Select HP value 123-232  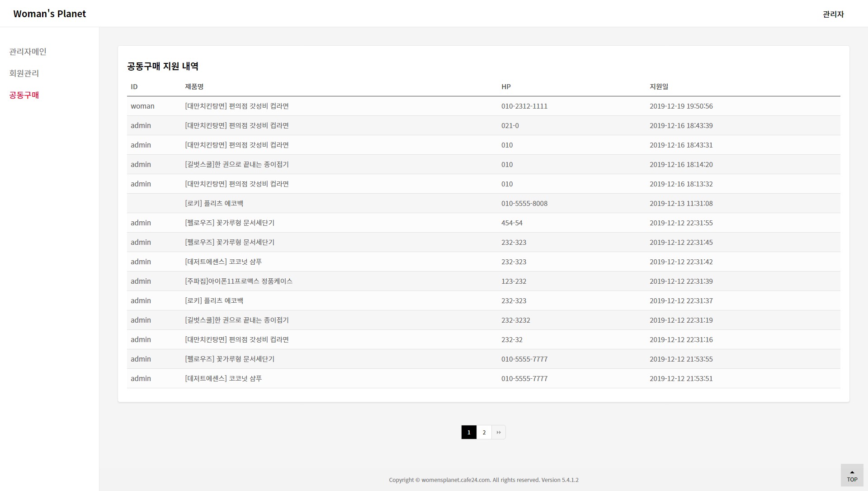pyautogui.click(x=514, y=281)
